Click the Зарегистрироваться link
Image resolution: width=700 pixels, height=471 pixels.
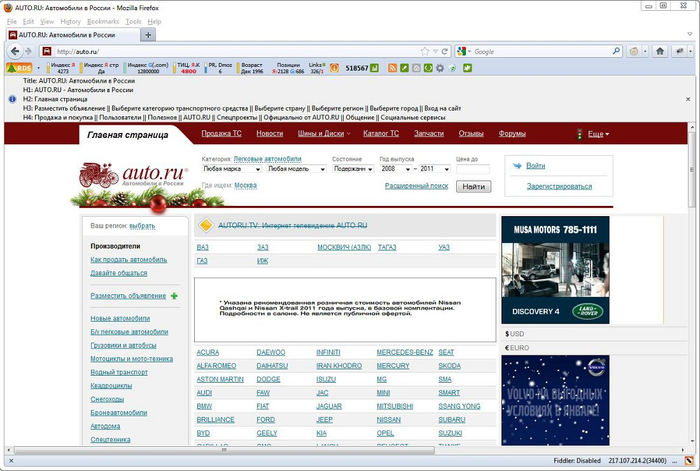pyautogui.click(x=559, y=186)
